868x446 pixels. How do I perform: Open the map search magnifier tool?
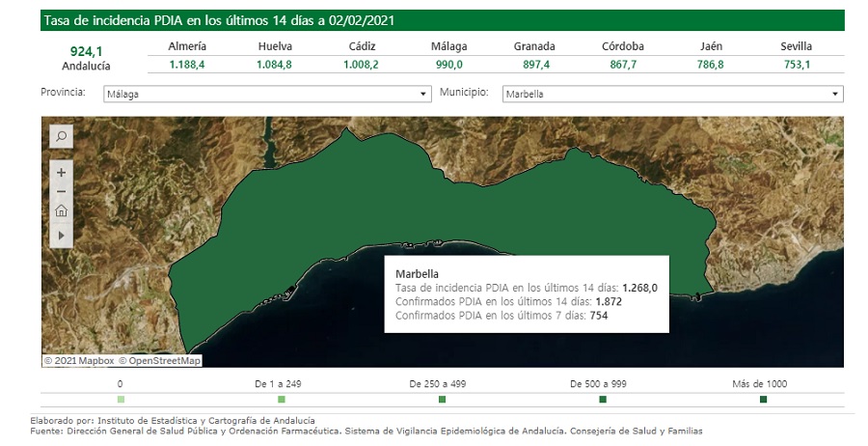tap(61, 136)
